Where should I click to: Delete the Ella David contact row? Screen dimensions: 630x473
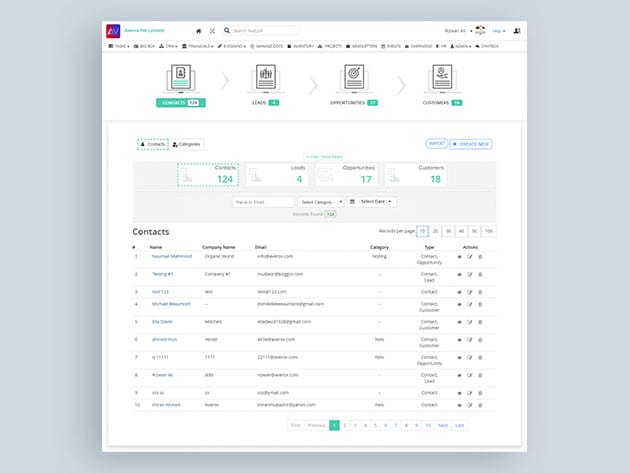tap(479, 323)
